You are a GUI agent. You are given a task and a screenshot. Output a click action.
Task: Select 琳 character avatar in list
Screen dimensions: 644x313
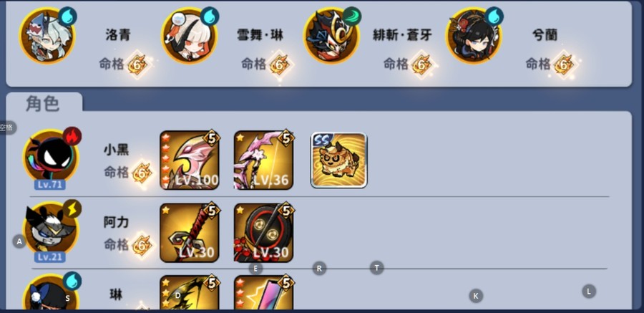(x=51, y=292)
